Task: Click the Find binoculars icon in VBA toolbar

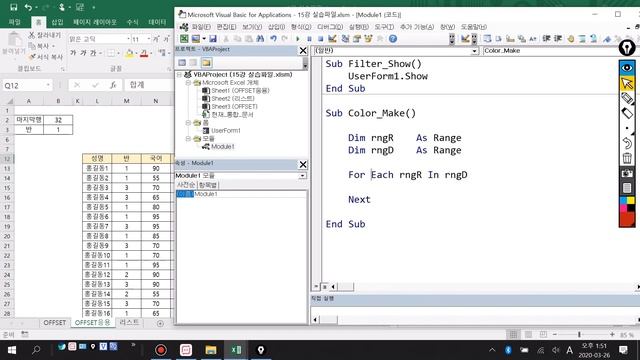Action: [x=260, y=39]
